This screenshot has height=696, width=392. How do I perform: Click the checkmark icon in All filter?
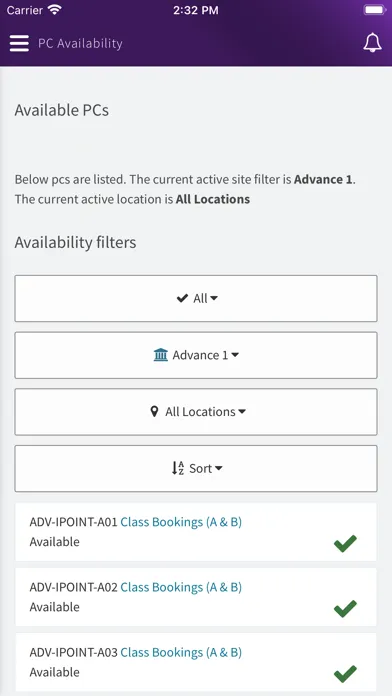182,298
